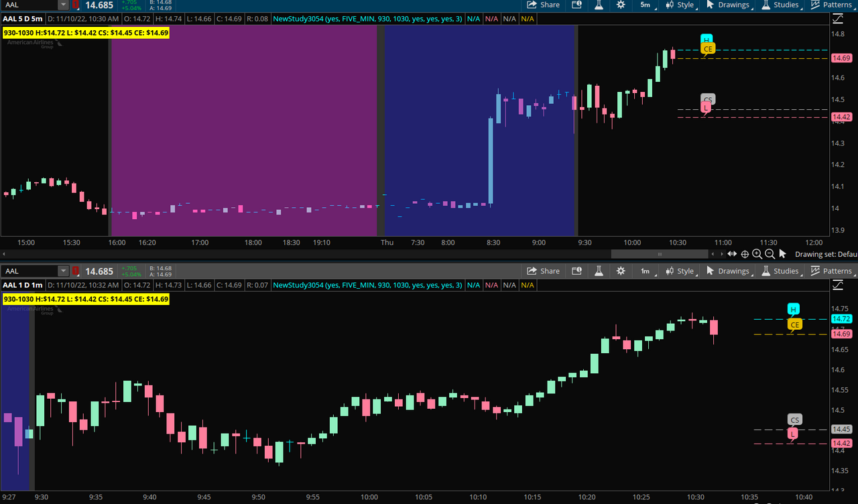Click red linking number icon in lower chart
The image size is (858, 504).
tap(76, 271)
